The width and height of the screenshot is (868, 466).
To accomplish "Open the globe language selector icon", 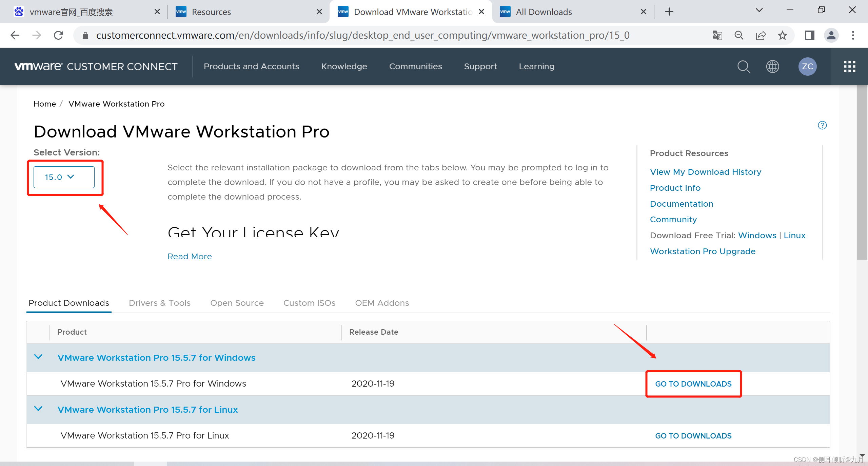I will [x=772, y=67].
